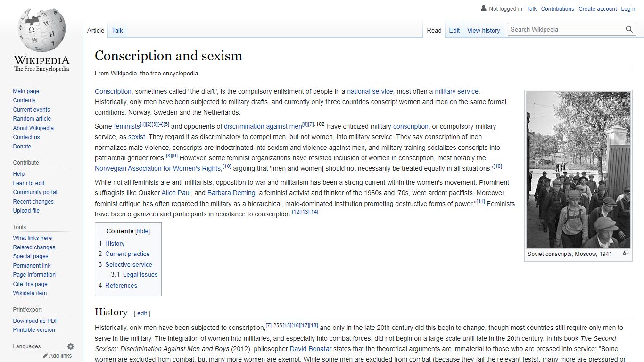Click the Donate link
This screenshot has height=362, width=644.
click(x=22, y=147)
